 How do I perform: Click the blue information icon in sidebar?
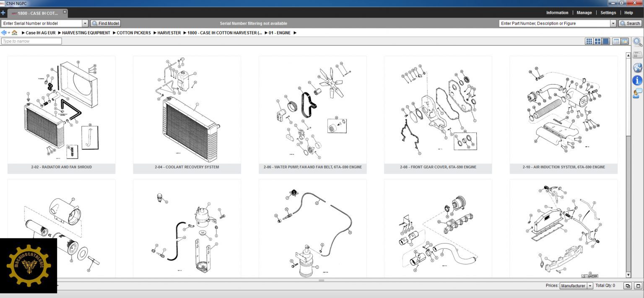pos(638,81)
